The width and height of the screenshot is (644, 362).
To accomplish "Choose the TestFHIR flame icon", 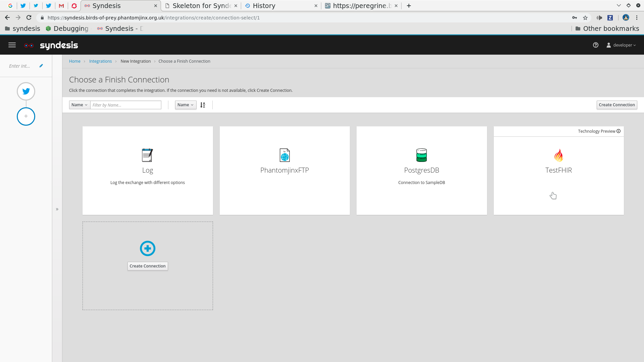I will click(x=558, y=155).
